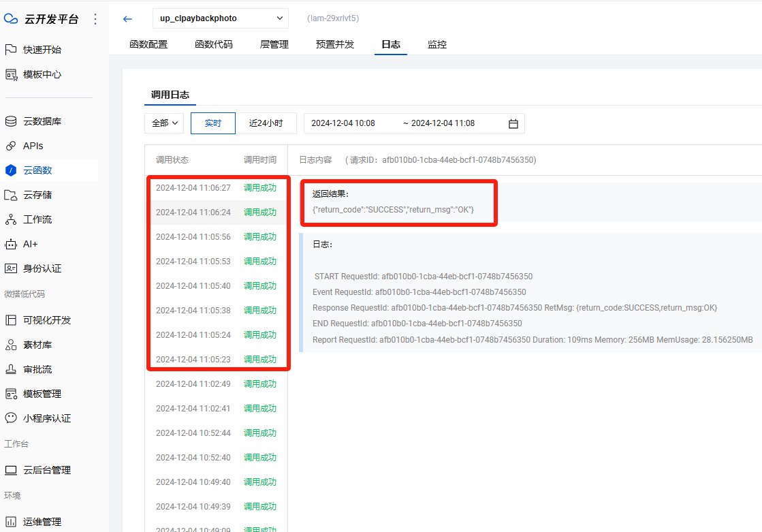Open 模板中心 in the sidebar

click(42, 74)
